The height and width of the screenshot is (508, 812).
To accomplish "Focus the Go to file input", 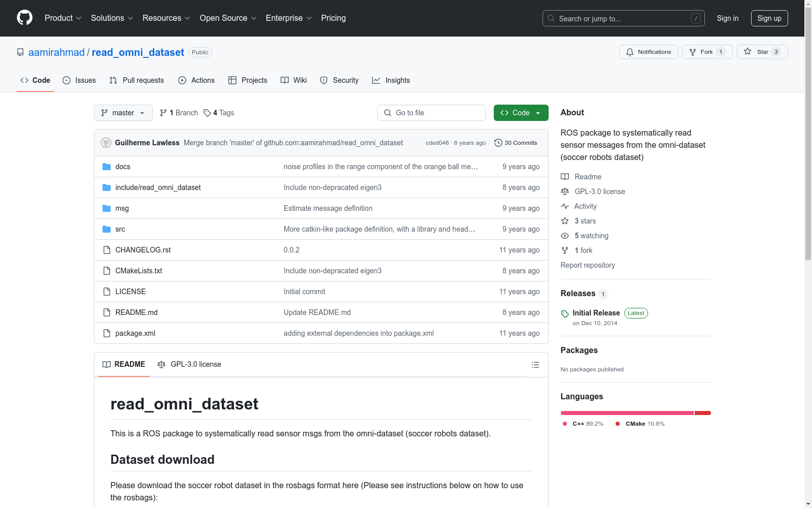I will tap(431, 113).
